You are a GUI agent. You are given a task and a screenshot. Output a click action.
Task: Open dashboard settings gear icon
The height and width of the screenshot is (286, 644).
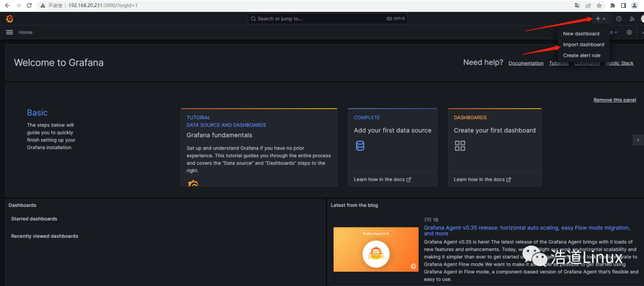[629, 32]
